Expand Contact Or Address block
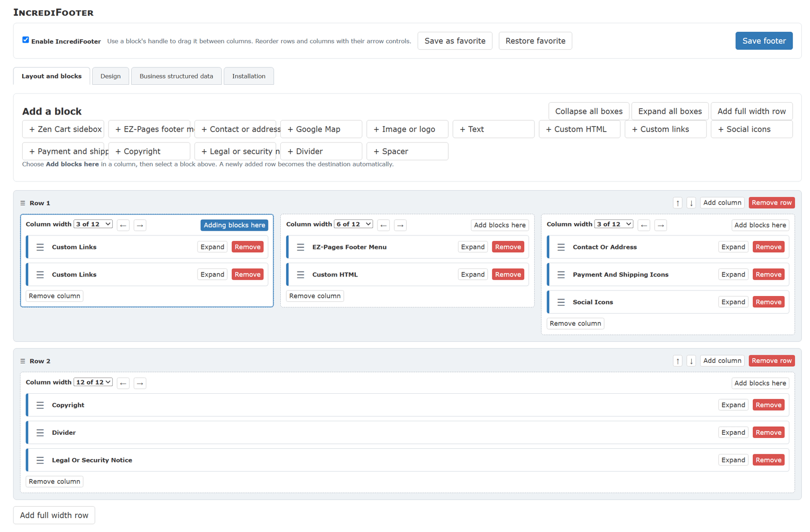This screenshot has height=532, width=810. coord(733,247)
